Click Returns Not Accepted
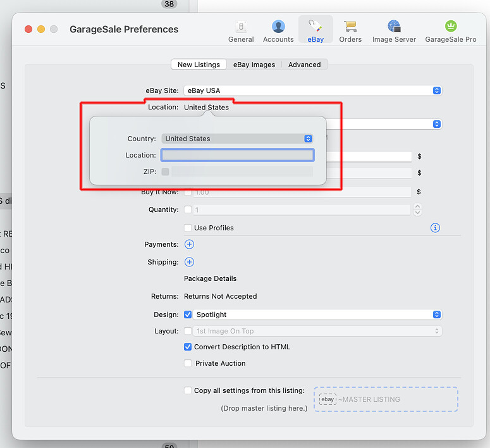Image resolution: width=490 pixels, height=448 pixels. (220, 296)
